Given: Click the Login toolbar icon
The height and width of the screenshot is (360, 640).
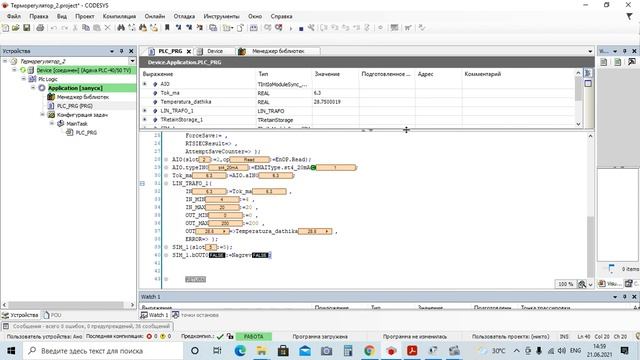Looking at the screenshot, I should click(x=268, y=28).
